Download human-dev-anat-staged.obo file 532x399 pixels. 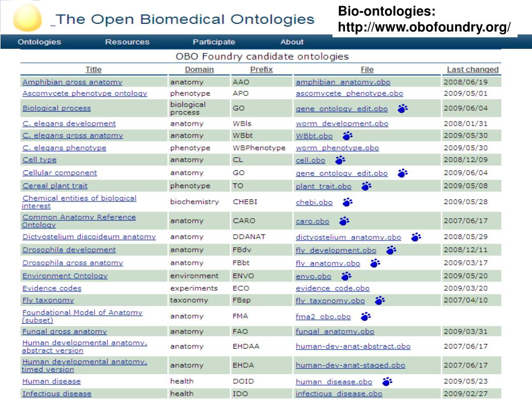coord(351,365)
